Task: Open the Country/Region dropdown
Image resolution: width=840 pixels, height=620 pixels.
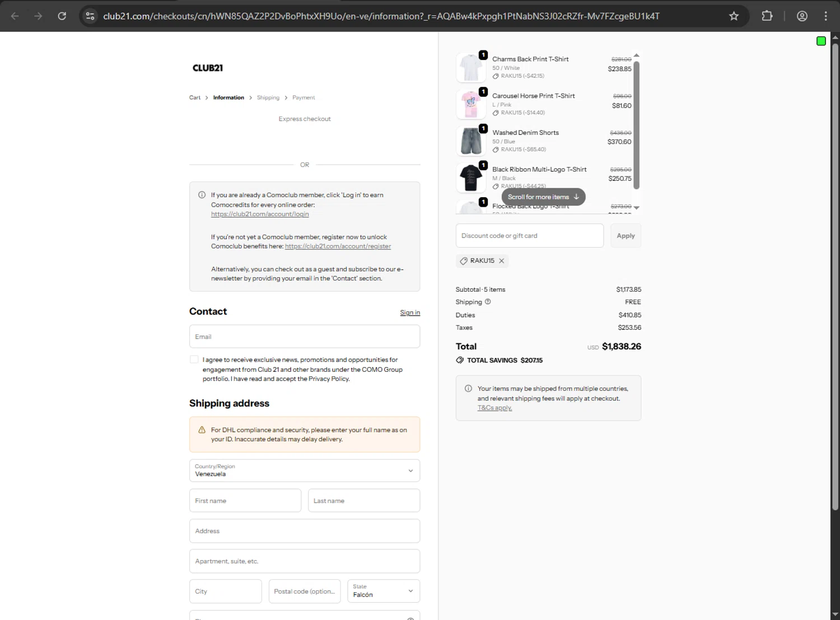Action: [305, 470]
